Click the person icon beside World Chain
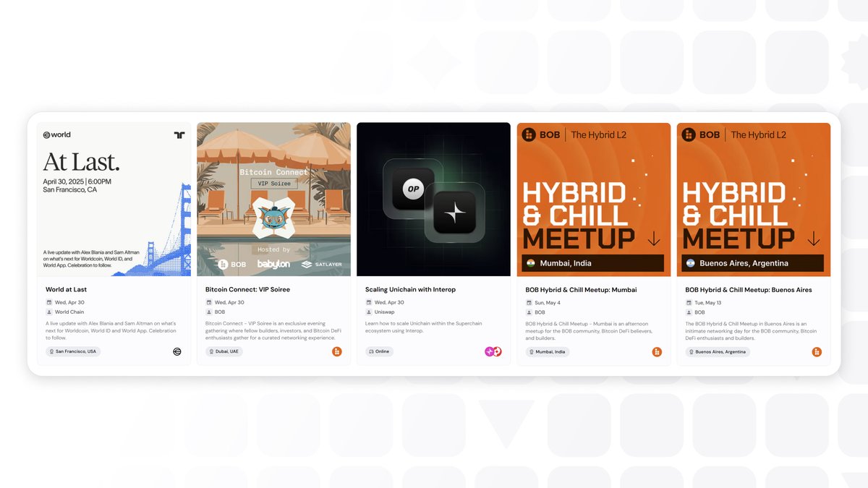 click(48, 312)
